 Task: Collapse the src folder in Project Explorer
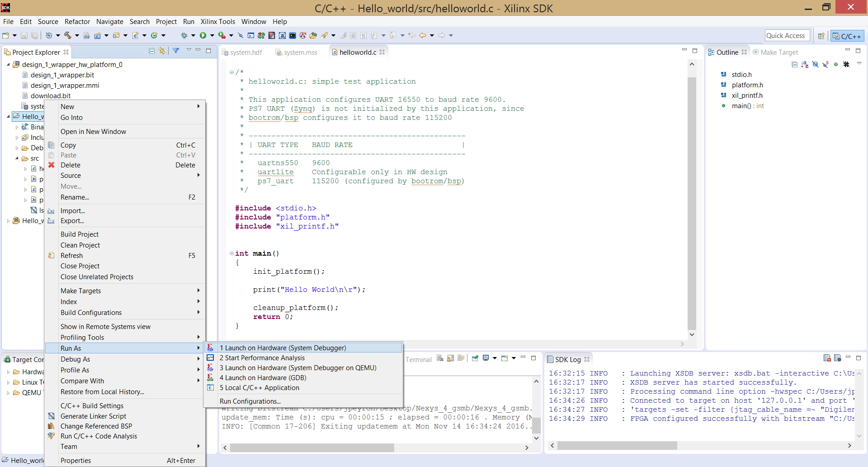click(17, 158)
